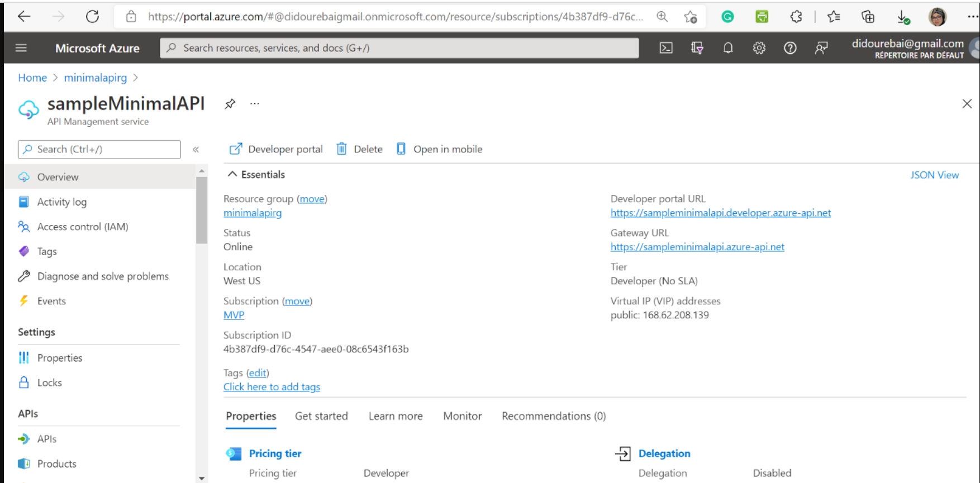This screenshot has height=483, width=980.
Task: Open the minimalapirg resource group link
Action: pos(253,213)
